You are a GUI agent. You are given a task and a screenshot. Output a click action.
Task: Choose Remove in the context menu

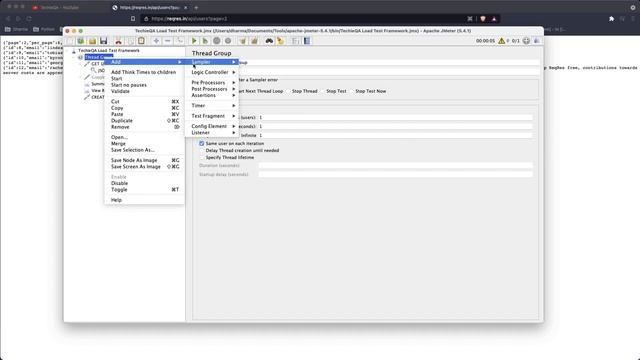pyautogui.click(x=144, y=127)
